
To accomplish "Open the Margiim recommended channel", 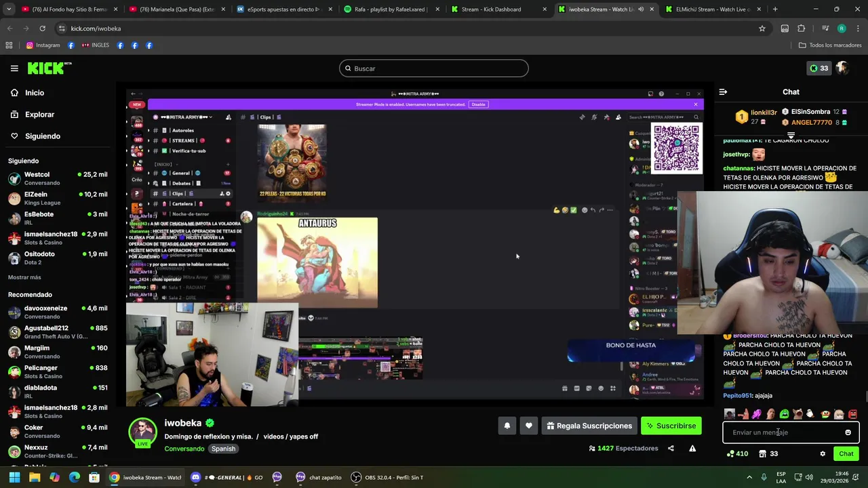I will [x=57, y=352].
